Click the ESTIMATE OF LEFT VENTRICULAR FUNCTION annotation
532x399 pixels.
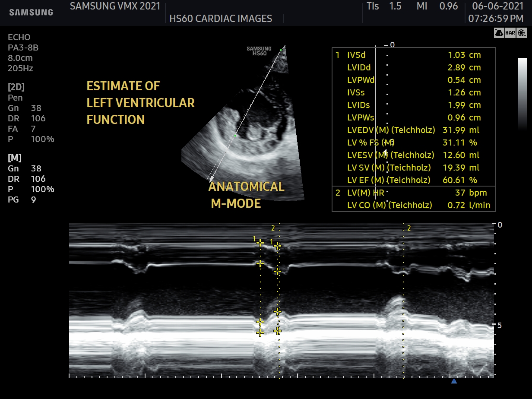pyautogui.click(x=140, y=103)
